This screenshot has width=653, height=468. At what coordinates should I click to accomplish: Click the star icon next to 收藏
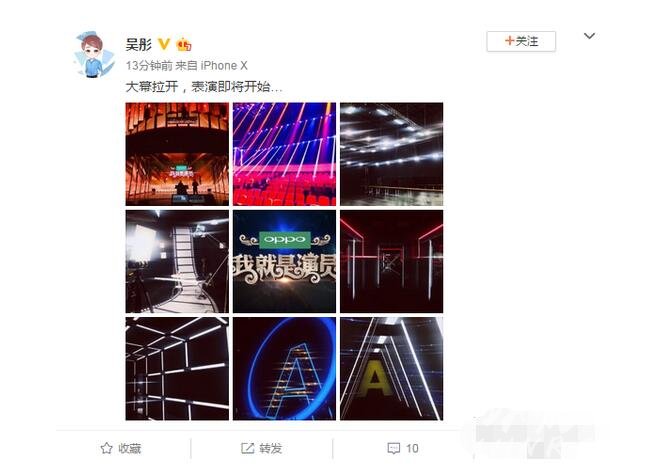point(107,448)
